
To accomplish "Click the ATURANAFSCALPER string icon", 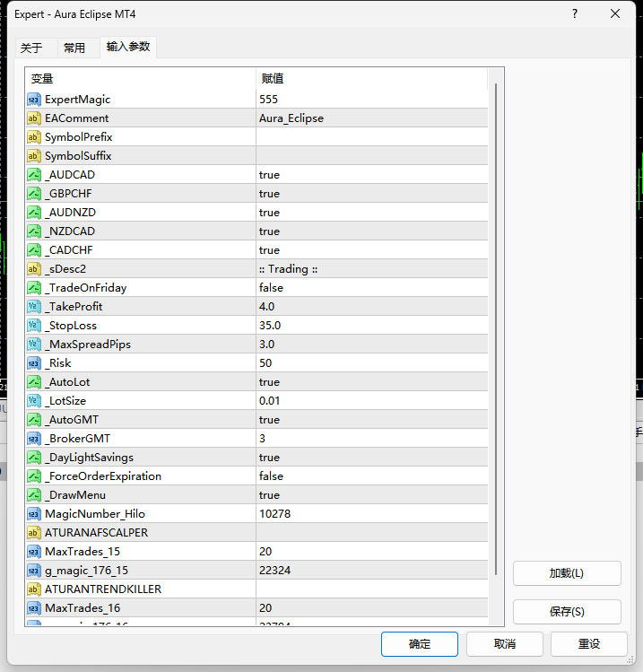I will (34, 533).
